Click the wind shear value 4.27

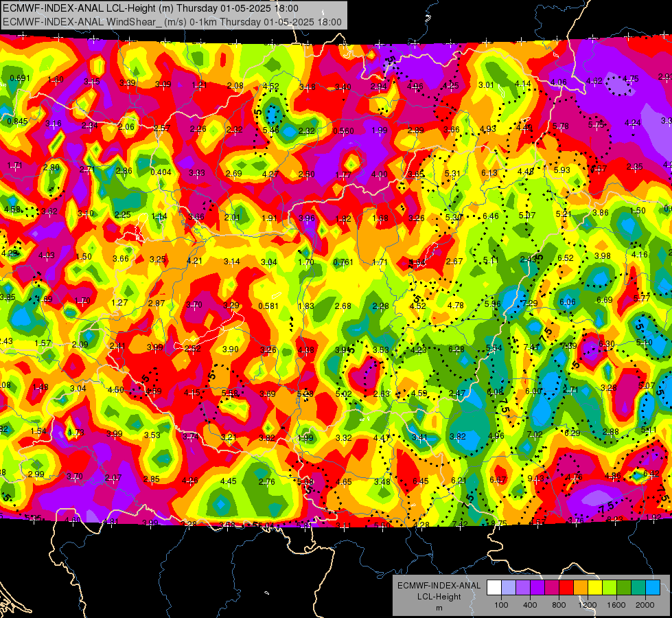[270, 174]
